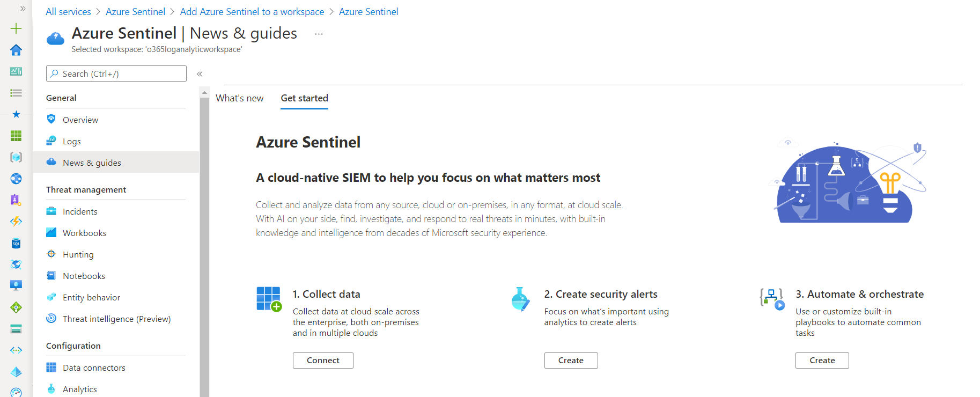Expand the portal sidebar menu
980x397 pixels.
(x=23, y=9)
